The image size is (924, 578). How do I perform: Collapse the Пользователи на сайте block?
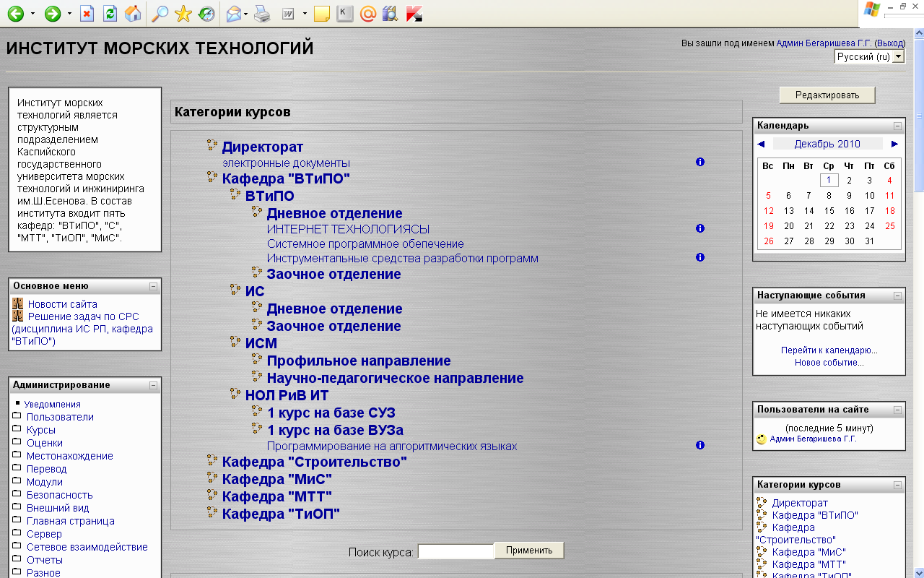tap(897, 410)
